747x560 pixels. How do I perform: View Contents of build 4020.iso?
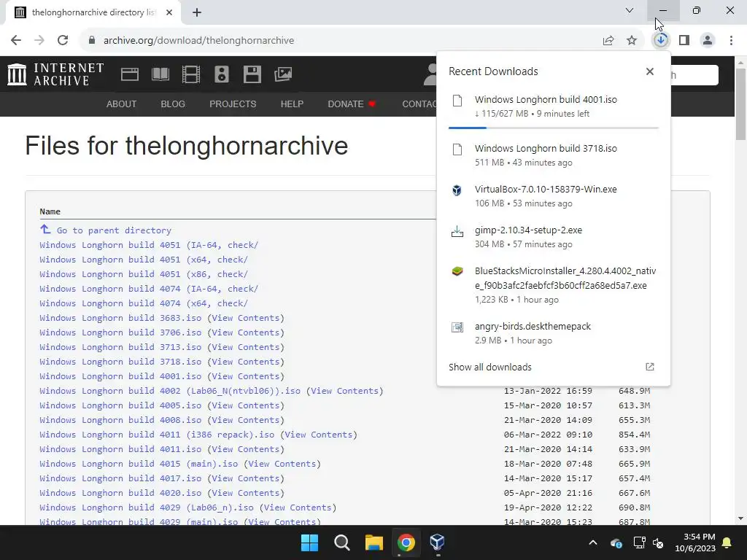click(x=245, y=493)
